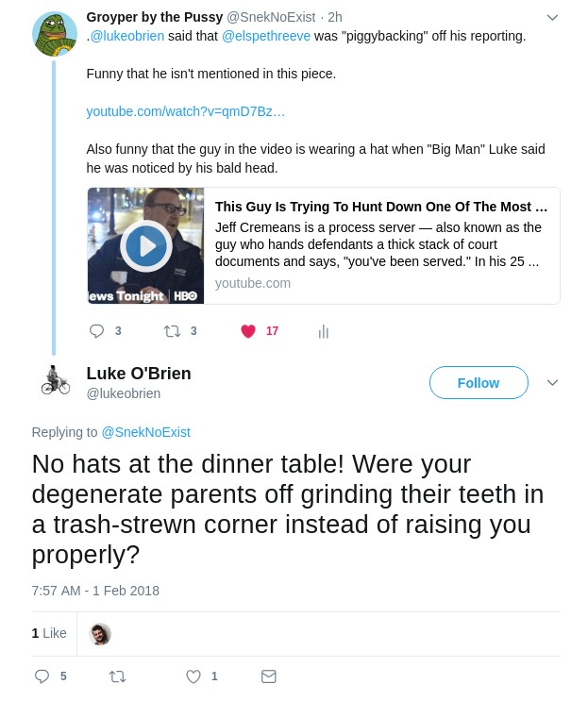This screenshot has width=588, height=701.
Task: Retweet Luke O'Brien's tweet
Action: click(x=118, y=676)
